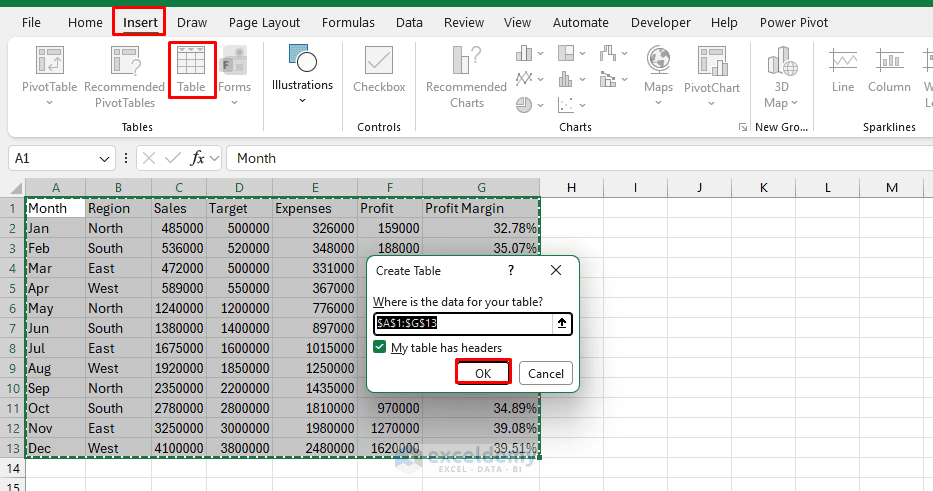Open the Illustrations gallery
This screenshot has height=491, width=933.
(x=302, y=73)
